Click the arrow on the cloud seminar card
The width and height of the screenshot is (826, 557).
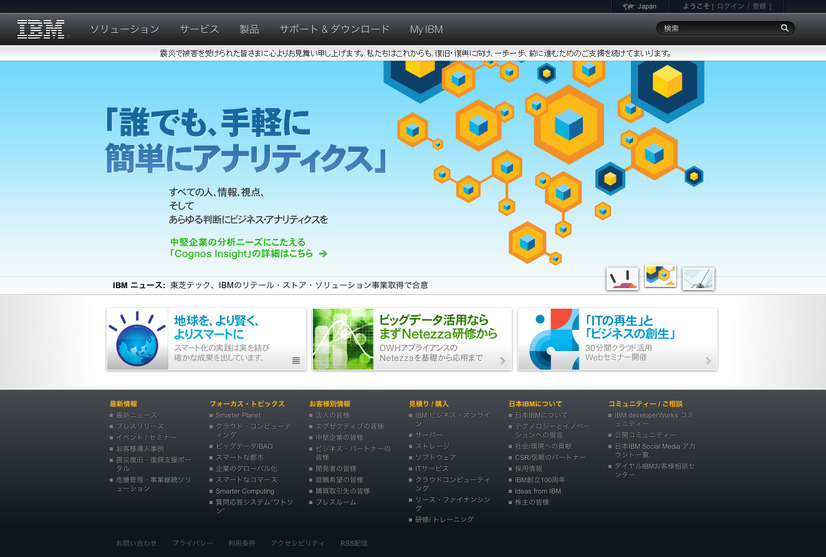point(707,360)
